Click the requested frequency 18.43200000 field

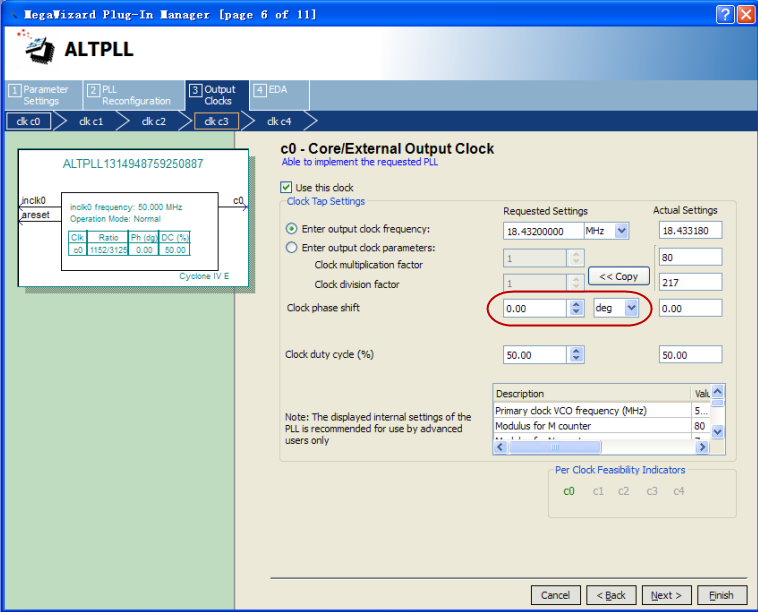coord(542,231)
